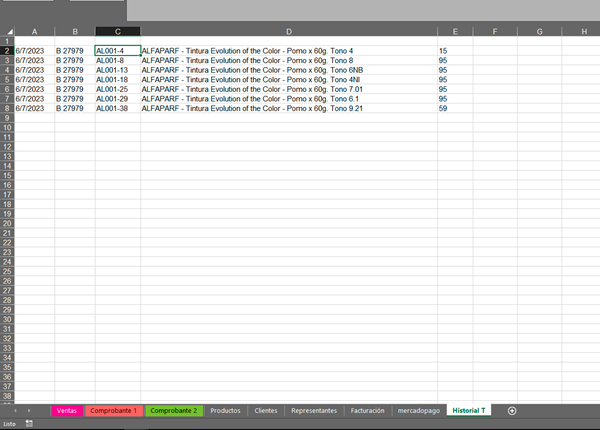Open the Facturación sheet tab
The width and height of the screenshot is (600, 430).
[367, 410]
